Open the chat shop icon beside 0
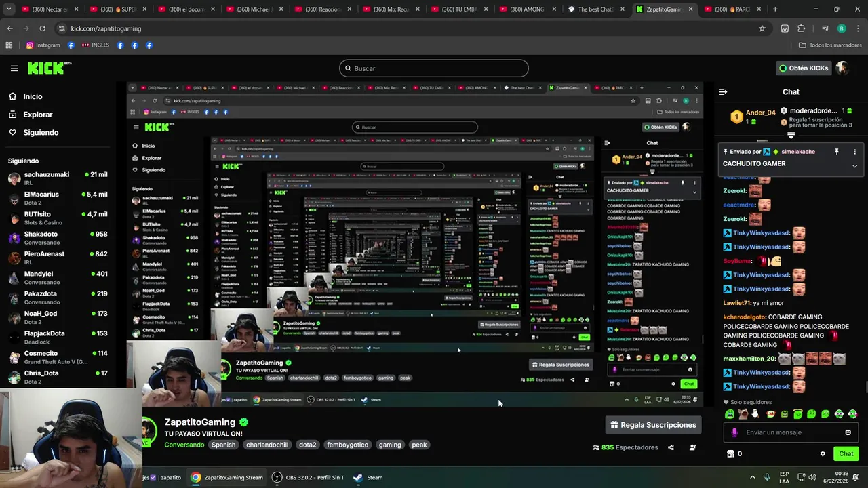This screenshot has height=488, width=868. (x=730, y=453)
